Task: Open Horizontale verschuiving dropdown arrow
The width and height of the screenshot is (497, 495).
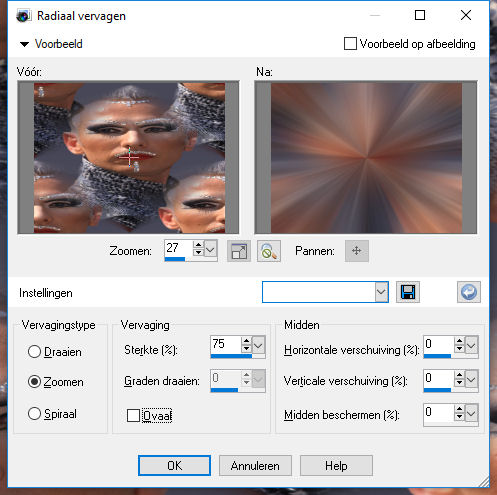Action: coord(471,345)
